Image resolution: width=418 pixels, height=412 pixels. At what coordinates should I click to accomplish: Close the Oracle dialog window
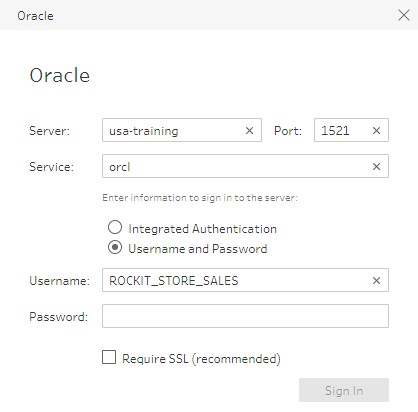(404, 15)
